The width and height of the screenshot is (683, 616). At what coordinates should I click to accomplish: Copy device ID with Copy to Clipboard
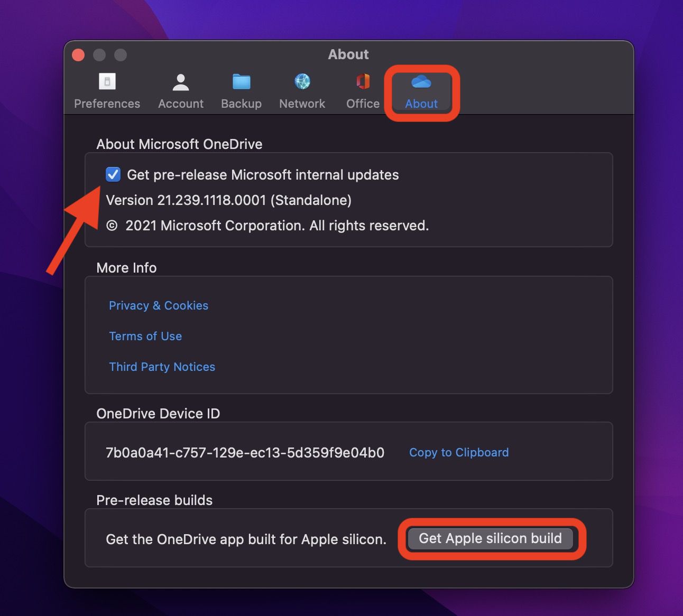(459, 452)
